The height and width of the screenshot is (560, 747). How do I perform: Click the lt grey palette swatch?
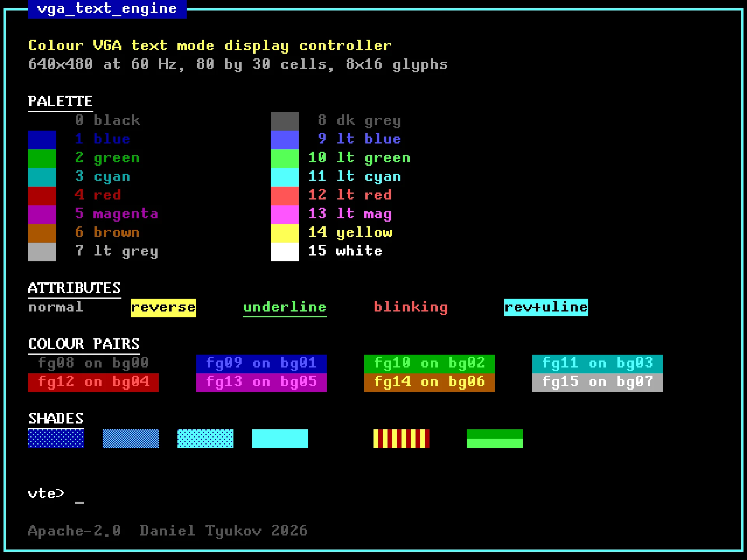coord(42,252)
